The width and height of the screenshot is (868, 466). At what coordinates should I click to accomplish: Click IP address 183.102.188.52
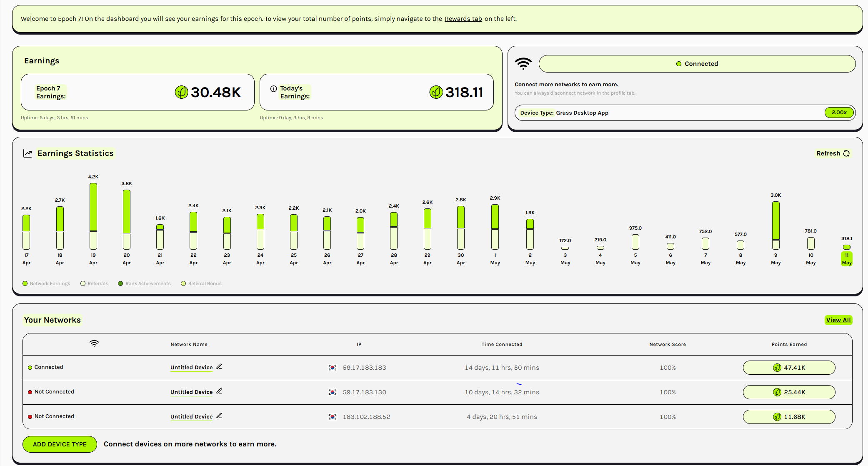[366, 417]
